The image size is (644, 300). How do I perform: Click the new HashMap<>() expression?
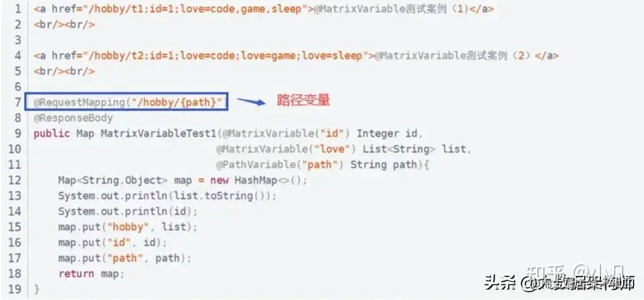tap(259, 180)
